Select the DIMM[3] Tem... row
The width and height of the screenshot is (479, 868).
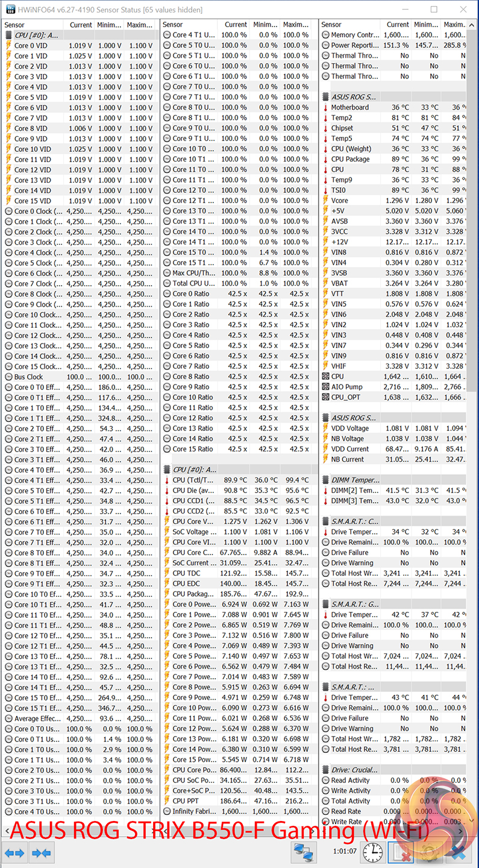(393, 500)
